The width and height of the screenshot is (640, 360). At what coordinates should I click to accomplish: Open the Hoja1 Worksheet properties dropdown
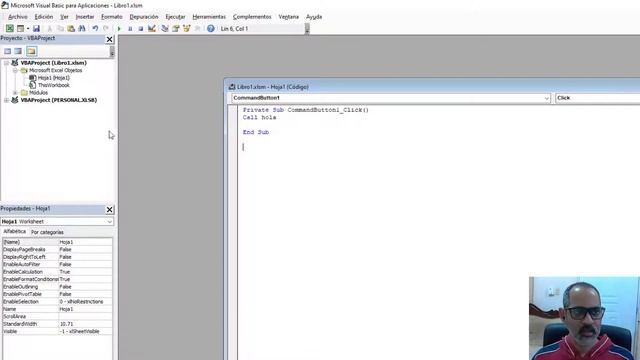click(x=109, y=222)
